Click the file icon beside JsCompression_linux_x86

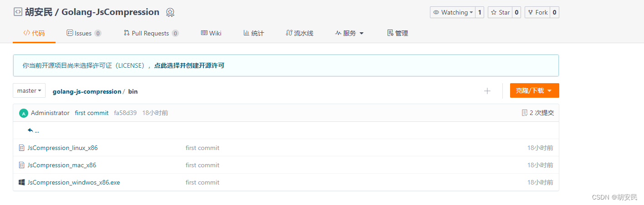click(21, 148)
